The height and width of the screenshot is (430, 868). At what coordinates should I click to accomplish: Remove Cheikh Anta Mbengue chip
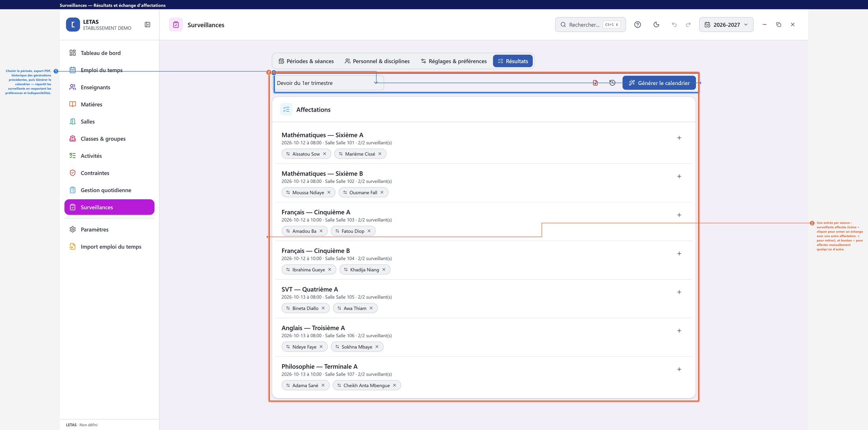point(395,385)
